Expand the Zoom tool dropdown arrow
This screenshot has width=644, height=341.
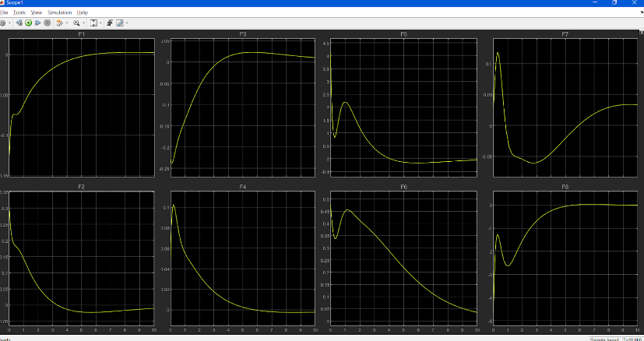83,23
